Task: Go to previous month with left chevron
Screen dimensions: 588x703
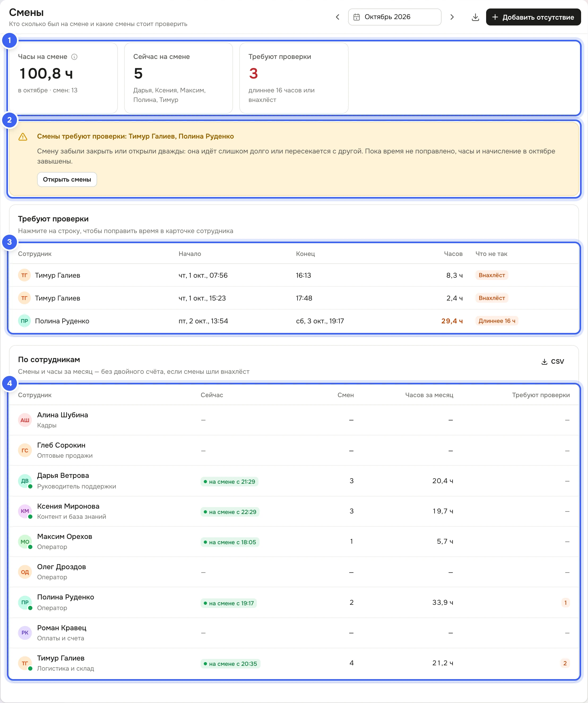Action: pyautogui.click(x=337, y=17)
